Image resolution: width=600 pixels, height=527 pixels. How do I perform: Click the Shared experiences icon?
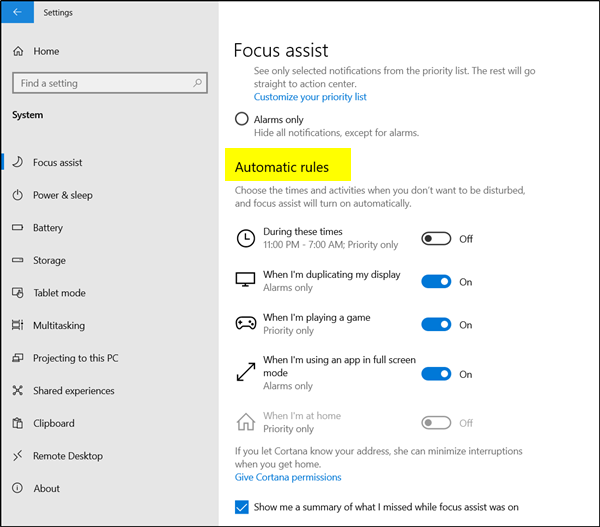coord(18,391)
